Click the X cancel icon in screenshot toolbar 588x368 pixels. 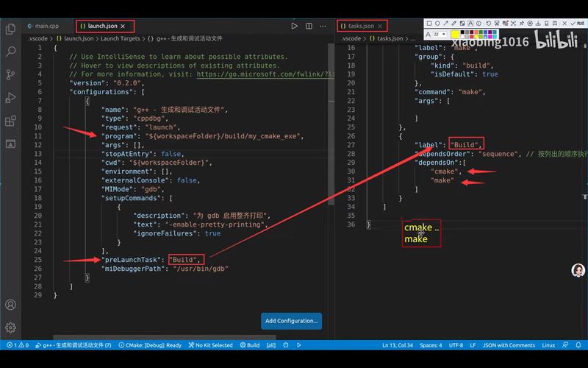564,24
